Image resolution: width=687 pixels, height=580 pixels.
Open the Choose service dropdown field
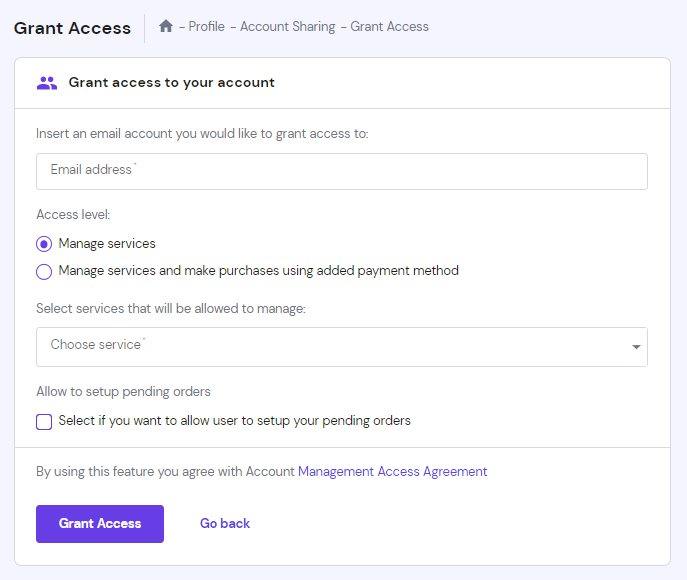click(x=330, y=346)
